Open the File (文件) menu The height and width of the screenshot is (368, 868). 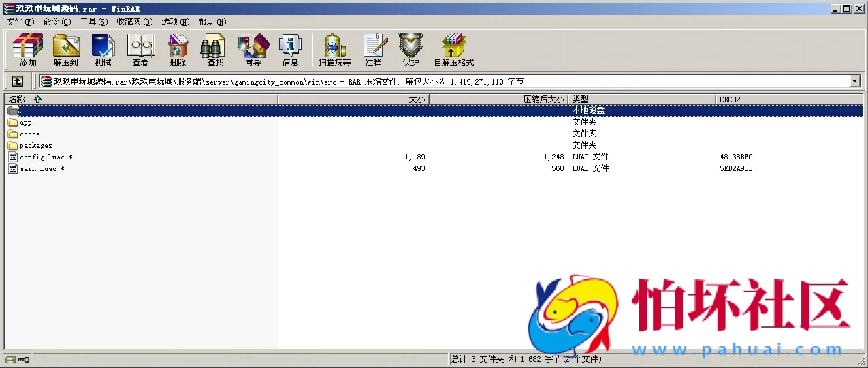click(20, 22)
